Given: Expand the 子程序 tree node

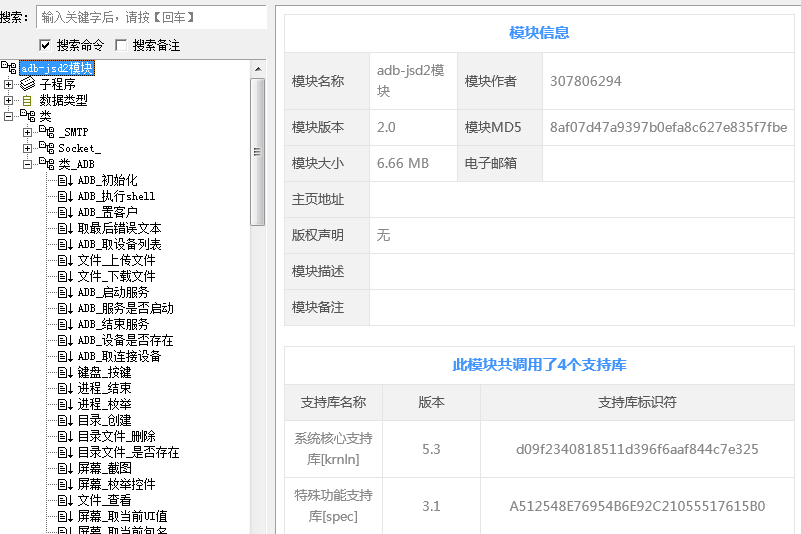Looking at the screenshot, I should point(9,84).
